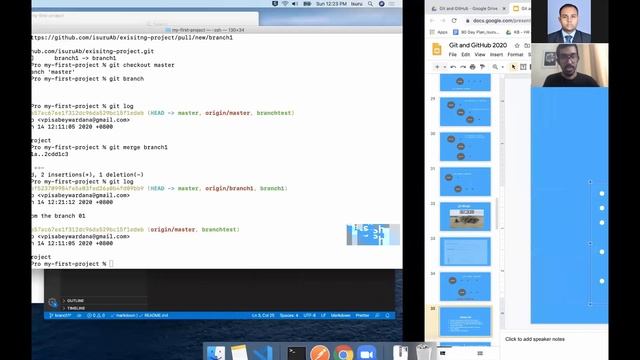
Task: Click the Ln 5, Col 25 status entry
Action: tap(263, 316)
